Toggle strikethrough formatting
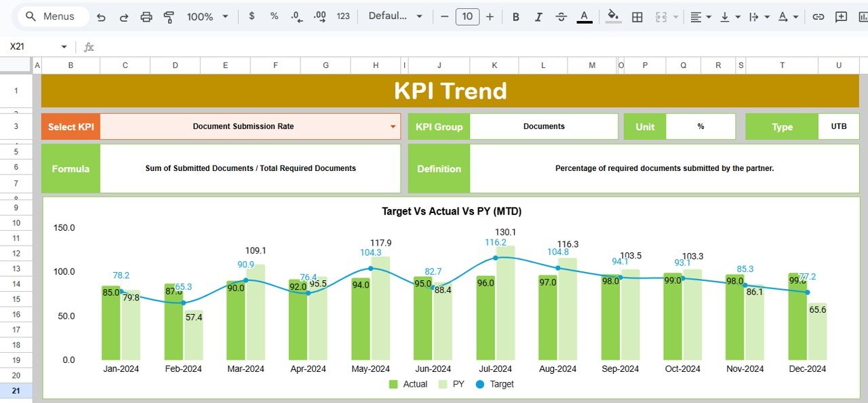Image resolution: width=868 pixels, height=403 pixels. click(561, 17)
